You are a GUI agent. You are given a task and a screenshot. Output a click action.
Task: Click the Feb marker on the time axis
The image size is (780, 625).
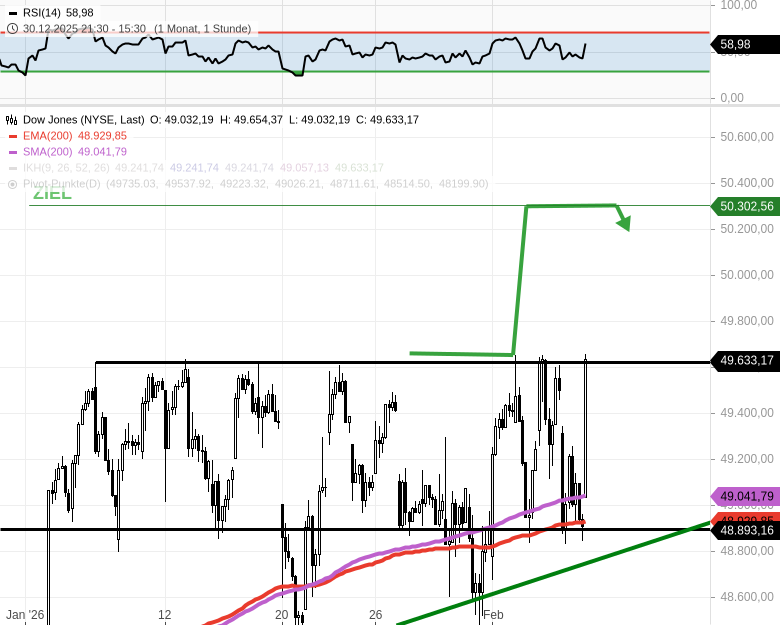click(492, 614)
